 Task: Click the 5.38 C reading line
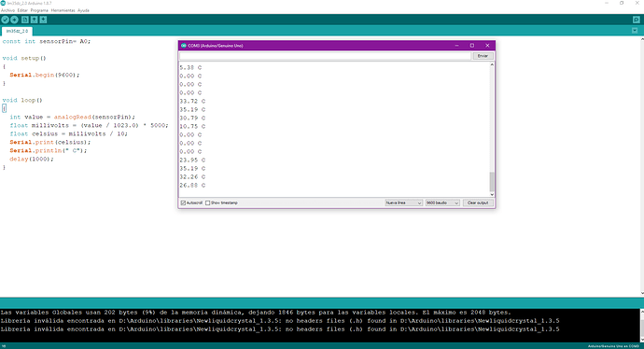click(190, 67)
